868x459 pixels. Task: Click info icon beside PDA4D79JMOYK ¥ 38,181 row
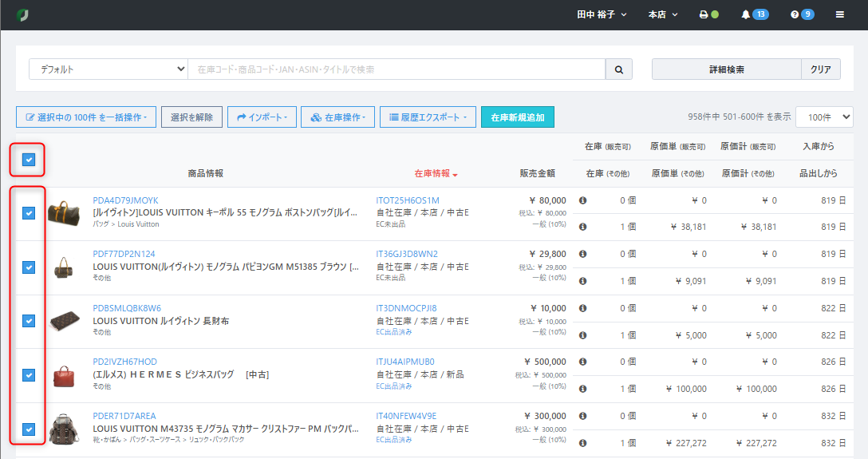582,227
